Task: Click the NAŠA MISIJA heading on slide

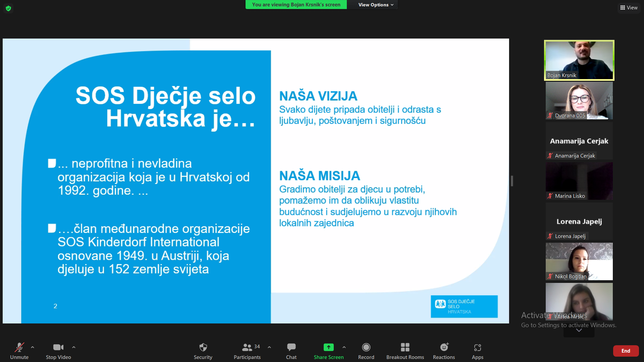Action: pyautogui.click(x=320, y=176)
